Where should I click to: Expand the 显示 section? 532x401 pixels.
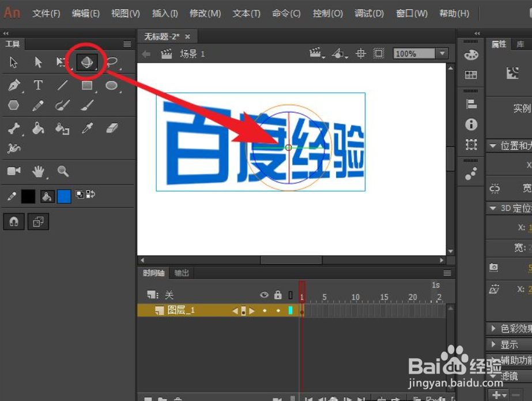click(493, 344)
